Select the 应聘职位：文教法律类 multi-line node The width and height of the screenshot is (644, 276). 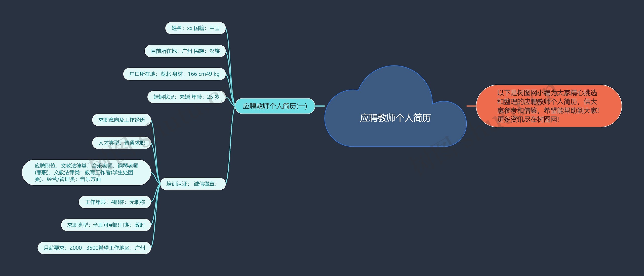(x=86, y=173)
